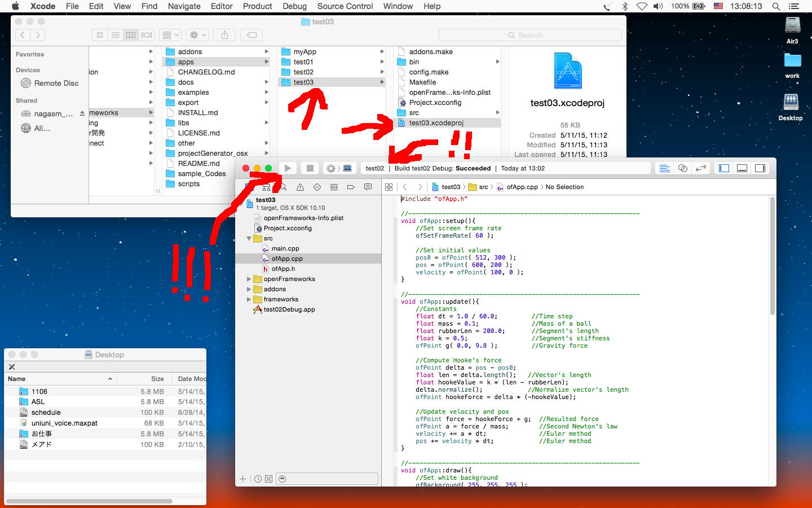Collapse the src group in Xcode navigator

pyautogui.click(x=249, y=238)
